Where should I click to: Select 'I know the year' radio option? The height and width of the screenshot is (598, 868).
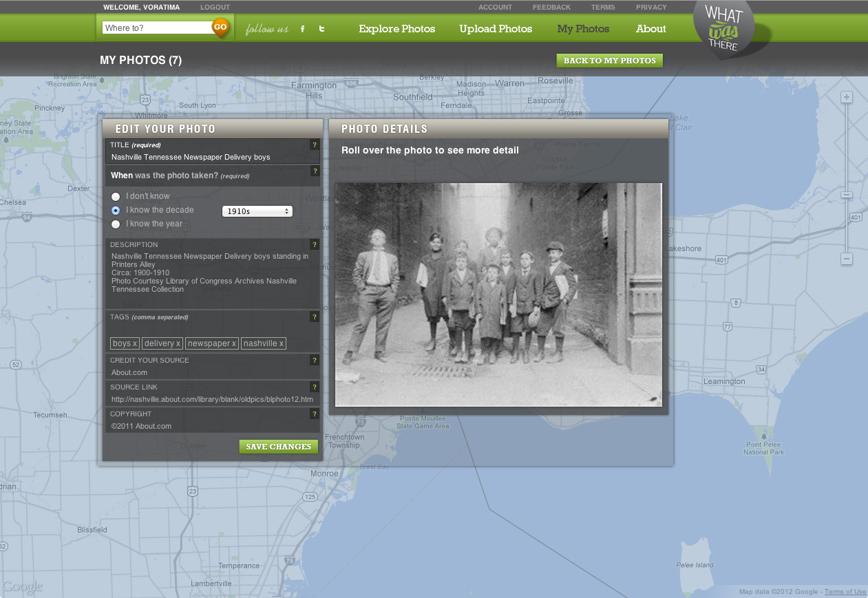116,224
